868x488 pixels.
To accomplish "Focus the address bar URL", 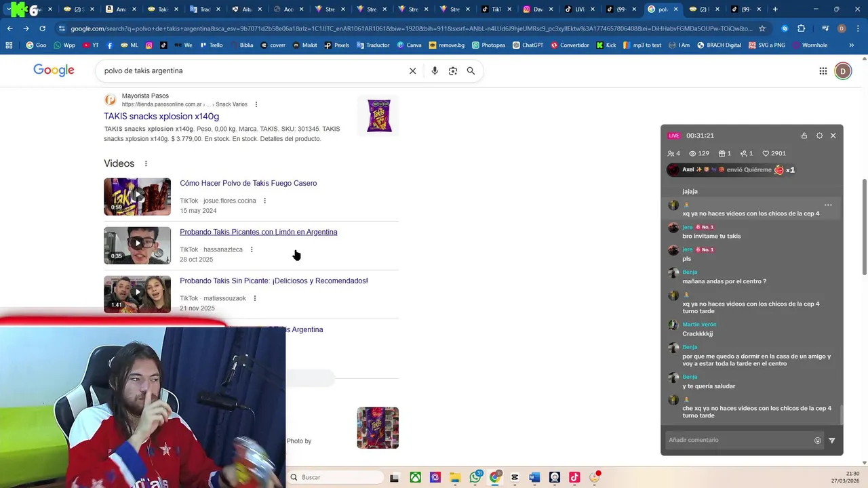I will 411,28.
